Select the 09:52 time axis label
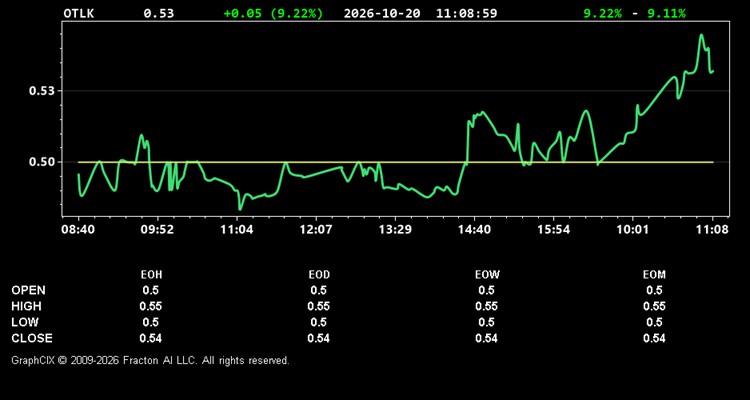The height and width of the screenshot is (400, 750). coord(157,230)
